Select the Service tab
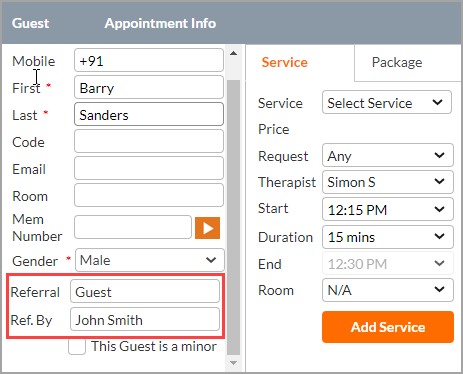This screenshot has height=374, width=463. tap(284, 62)
